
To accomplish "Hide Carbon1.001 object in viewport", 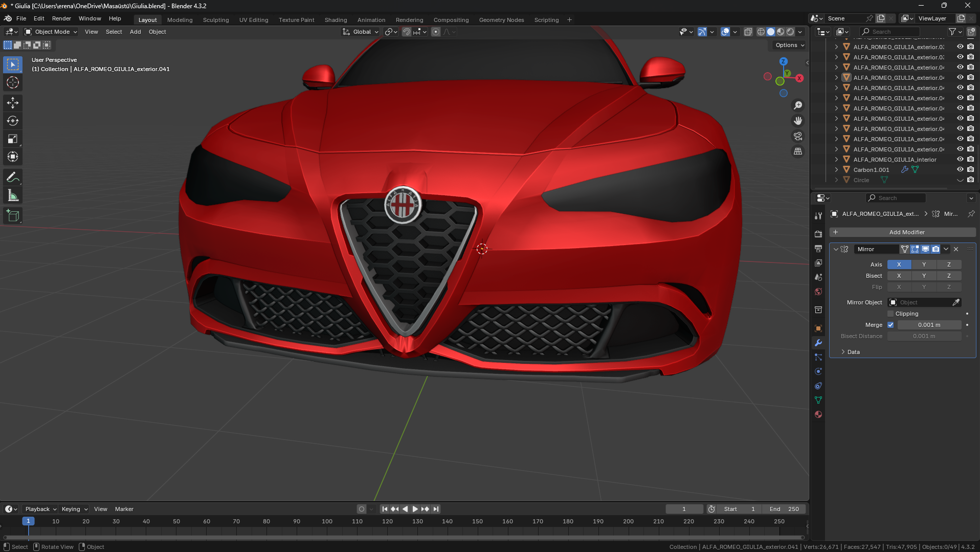I will tap(960, 170).
